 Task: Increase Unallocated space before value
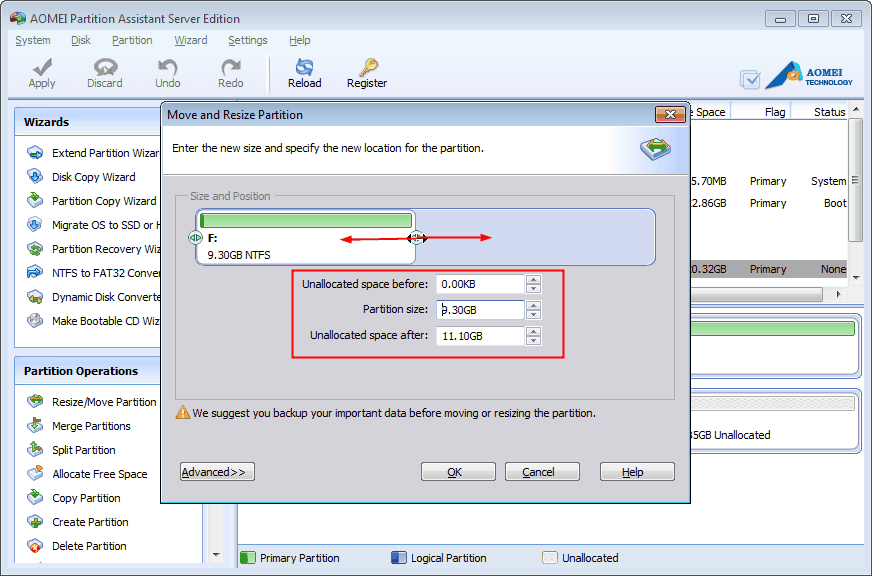533,280
